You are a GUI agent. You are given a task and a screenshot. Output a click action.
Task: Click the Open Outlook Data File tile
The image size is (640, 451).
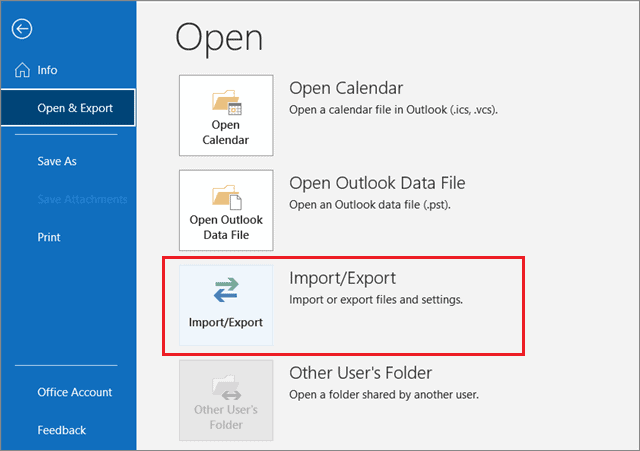(x=226, y=210)
